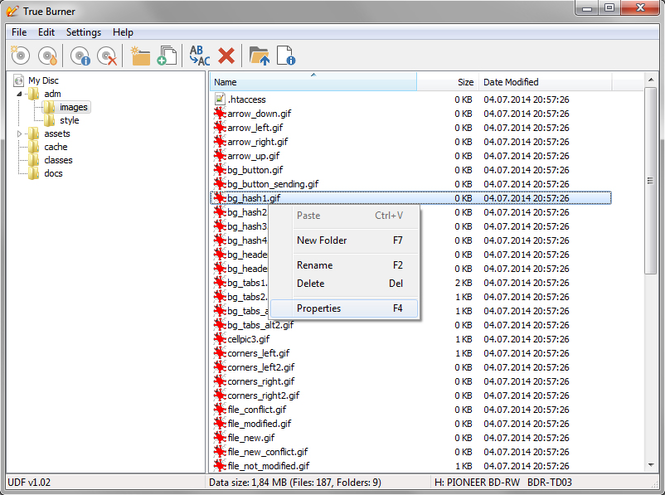This screenshot has height=495, width=665.
Task: Click the New Project disc icon
Action: pos(20,56)
